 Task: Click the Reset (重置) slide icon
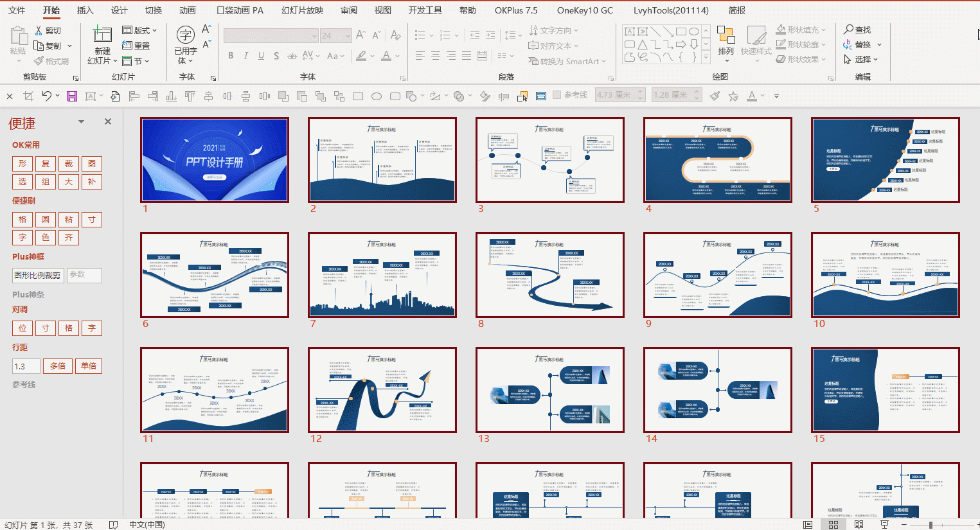[127, 46]
